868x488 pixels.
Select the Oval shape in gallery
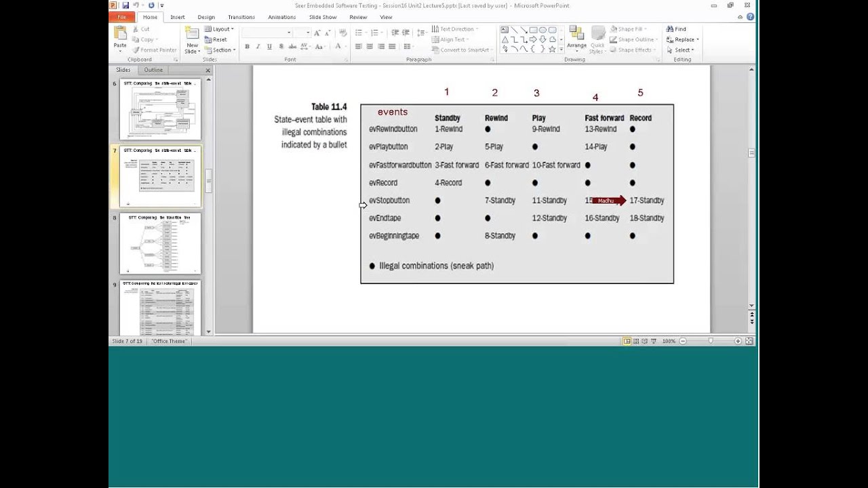click(x=543, y=30)
